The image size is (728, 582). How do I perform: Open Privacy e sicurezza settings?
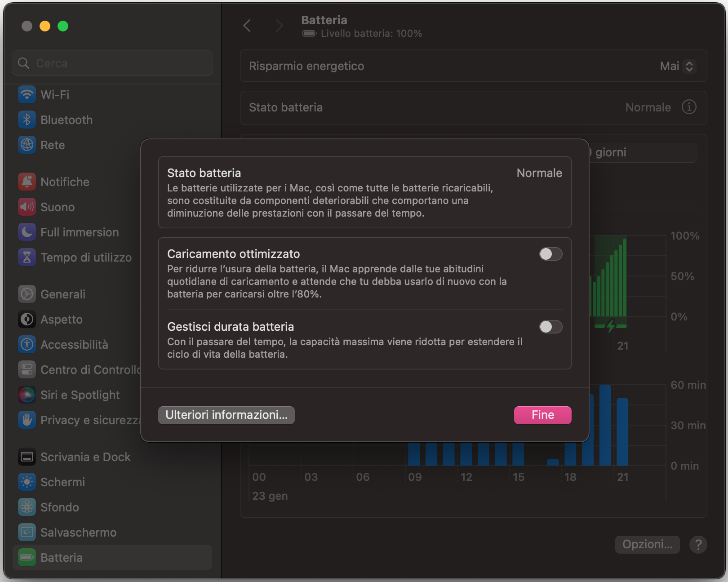(x=27, y=420)
